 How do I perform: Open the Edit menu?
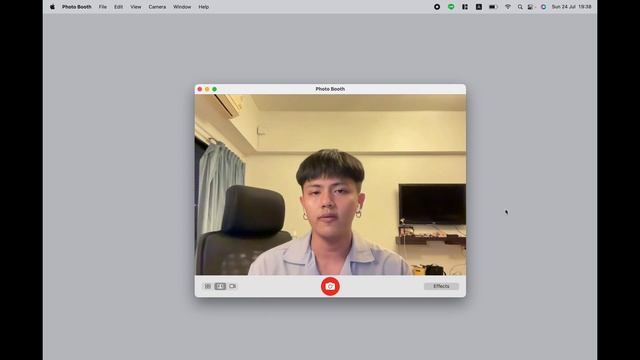[x=118, y=7]
